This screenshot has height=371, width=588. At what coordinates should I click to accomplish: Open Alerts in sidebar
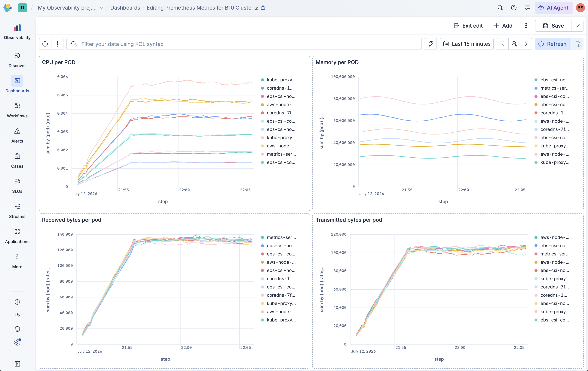pos(17,135)
